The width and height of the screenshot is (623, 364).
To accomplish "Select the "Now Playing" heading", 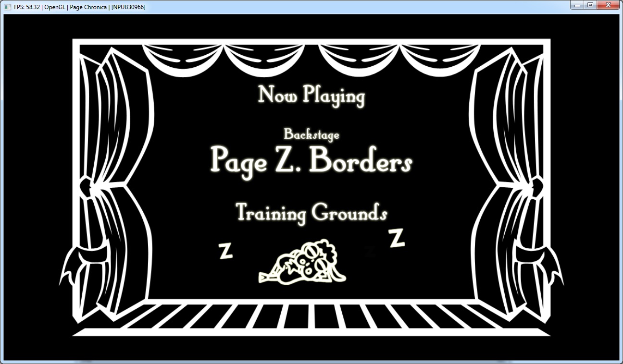I will click(x=311, y=96).
